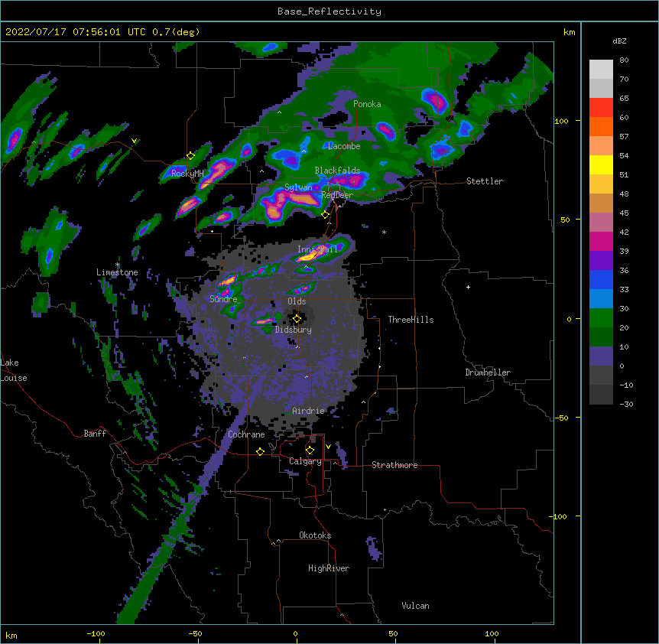This screenshot has height=644, width=659.
Task: Click the Sundre city label
Action: point(223,299)
